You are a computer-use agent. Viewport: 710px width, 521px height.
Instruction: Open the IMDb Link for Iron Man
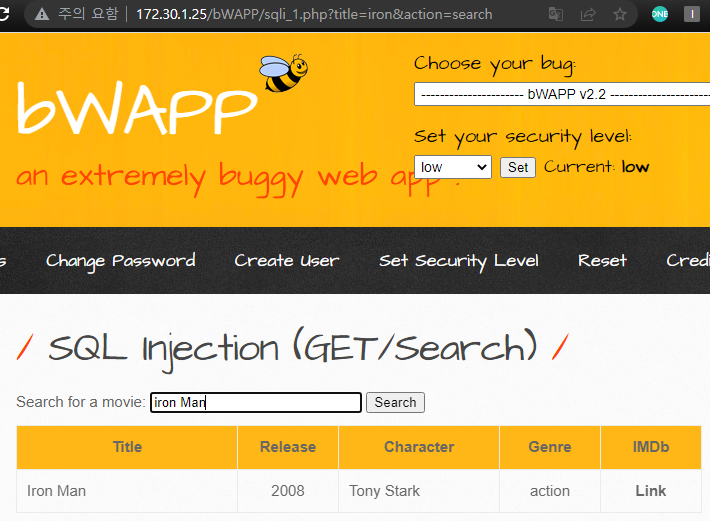click(x=651, y=491)
